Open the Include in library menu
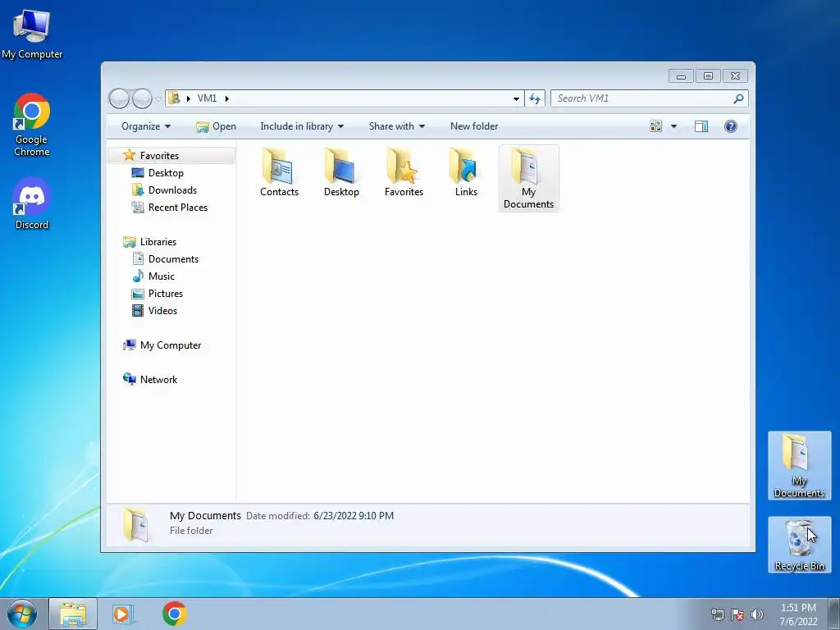The image size is (840, 630). tap(302, 126)
